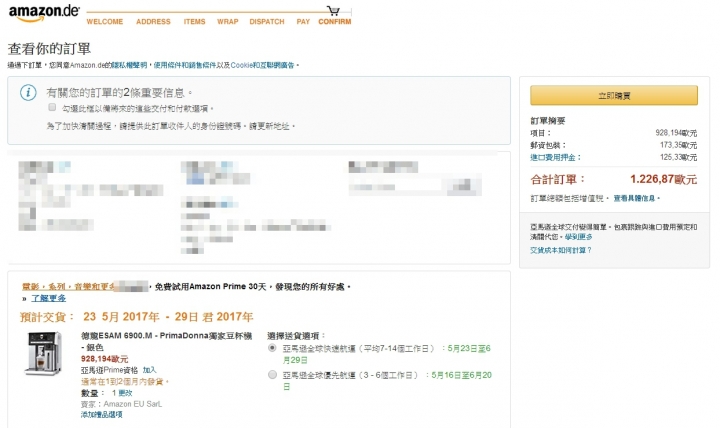The image size is (720, 428).
Task: Go to the PAY checkout step
Action: click(x=303, y=22)
